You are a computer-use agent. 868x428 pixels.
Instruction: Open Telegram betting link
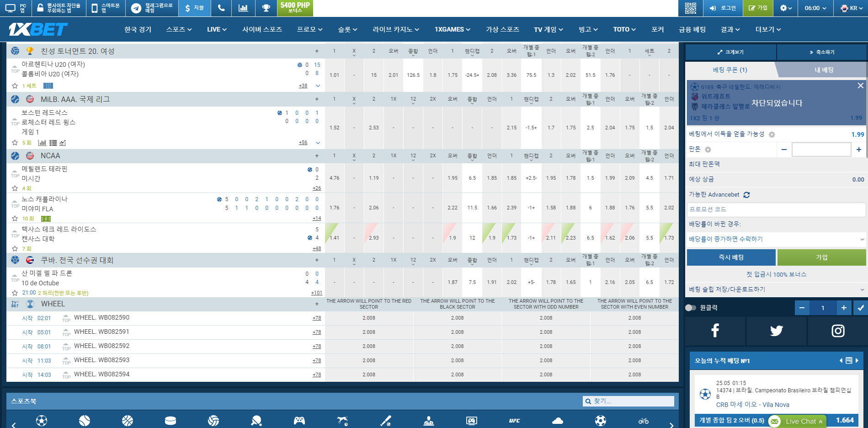tap(152, 8)
